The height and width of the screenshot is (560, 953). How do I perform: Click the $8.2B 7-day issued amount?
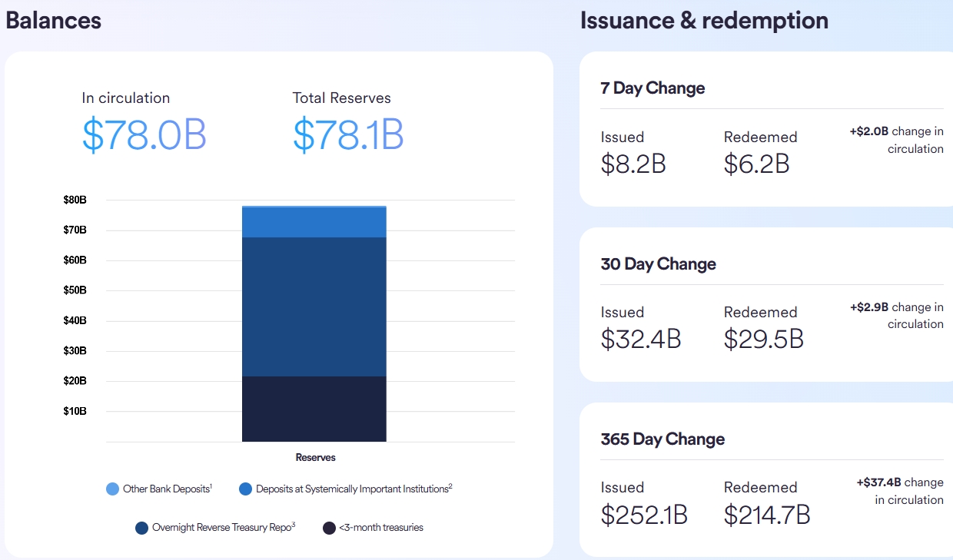[633, 164]
